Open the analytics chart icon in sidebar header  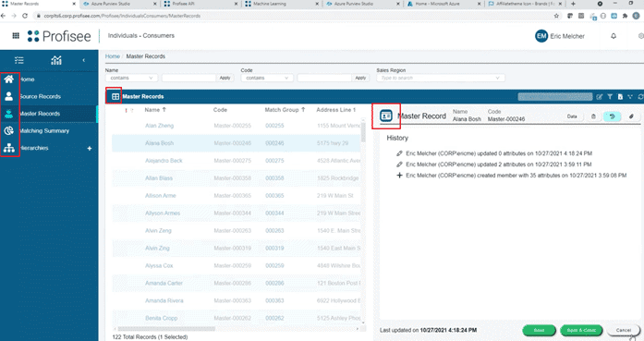click(56, 60)
